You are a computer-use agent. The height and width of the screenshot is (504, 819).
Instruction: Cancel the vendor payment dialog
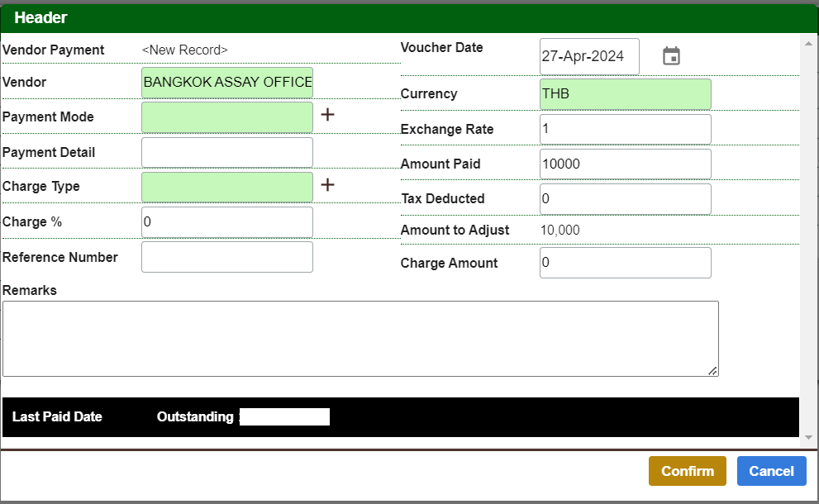[x=771, y=471]
